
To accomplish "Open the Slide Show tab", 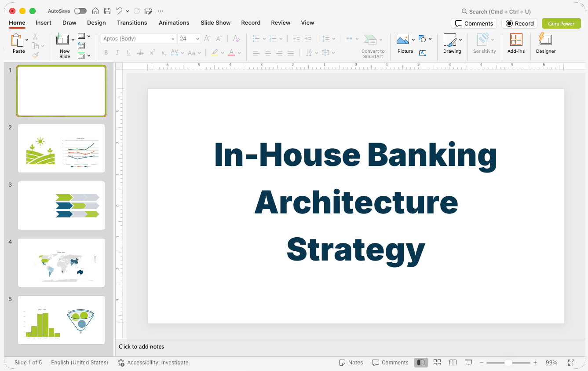I will 215,23.
